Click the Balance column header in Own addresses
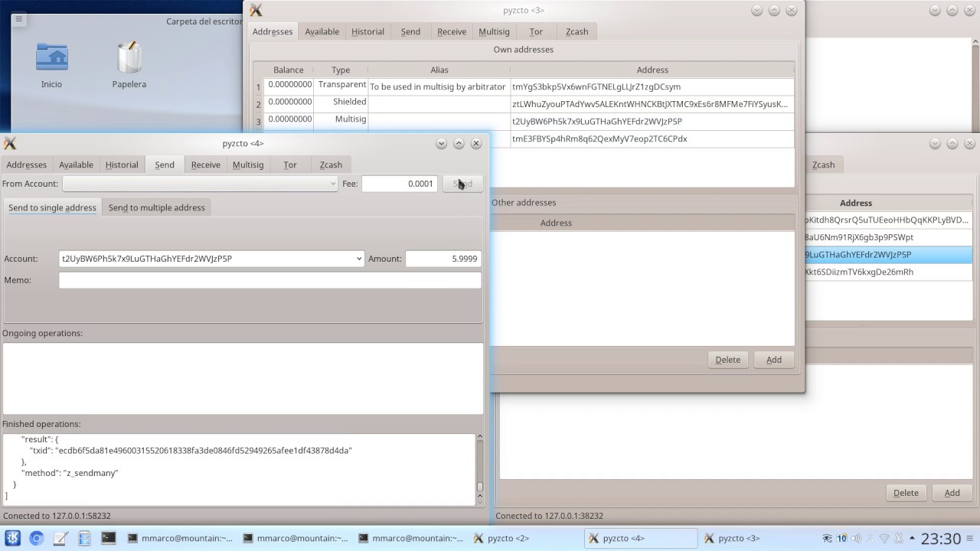980x551 pixels. (289, 70)
